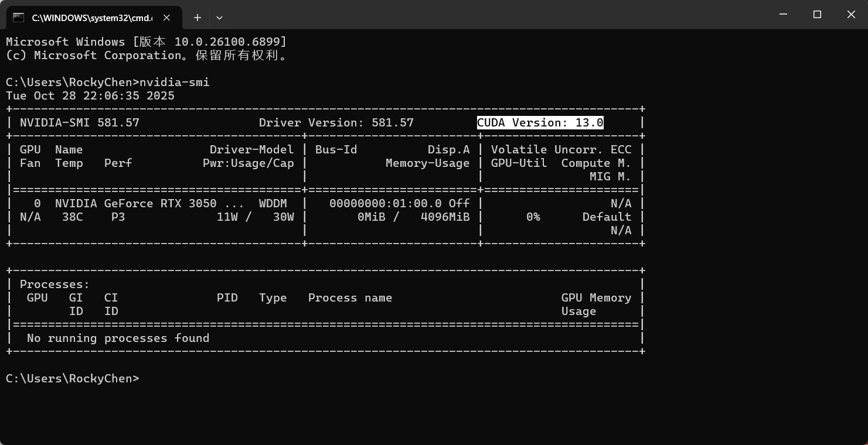The image size is (868, 445).
Task: Click the Volatile Uncorr. ECC header
Action: 561,150
